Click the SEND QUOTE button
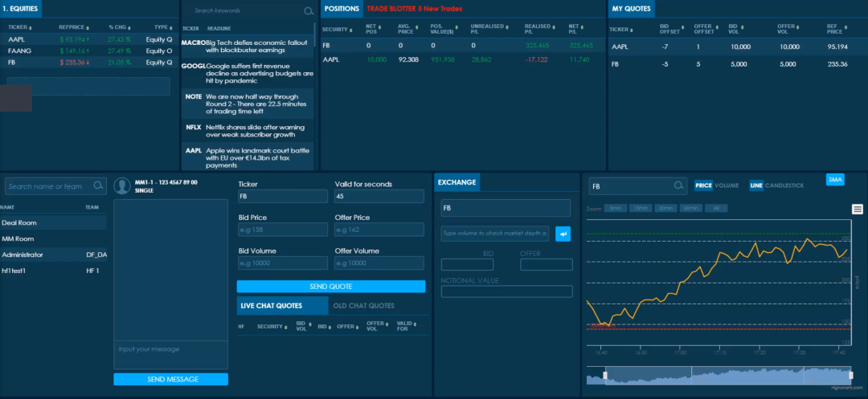This screenshot has height=399, width=868. [x=331, y=287]
